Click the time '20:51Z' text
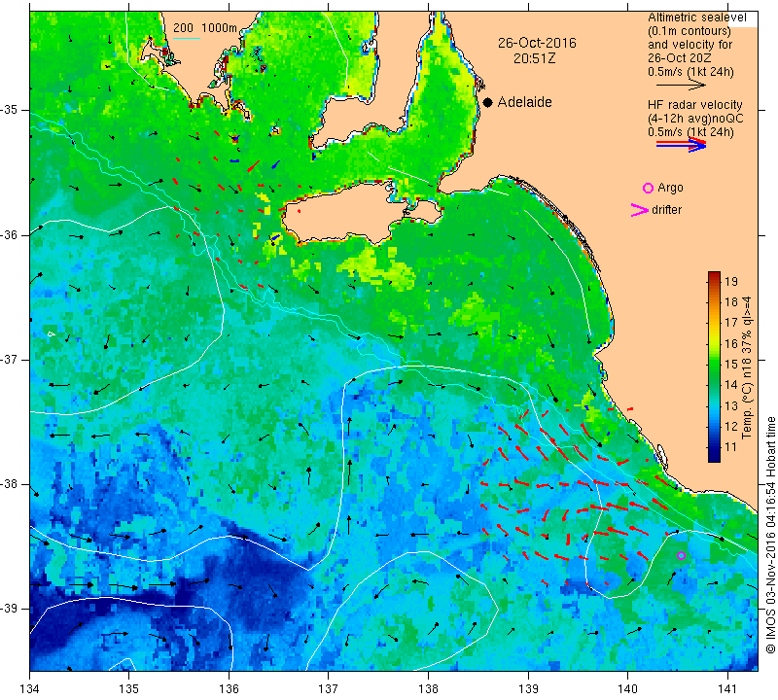Image resolution: width=778 pixels, height=700 pixels. pos(534,58)
